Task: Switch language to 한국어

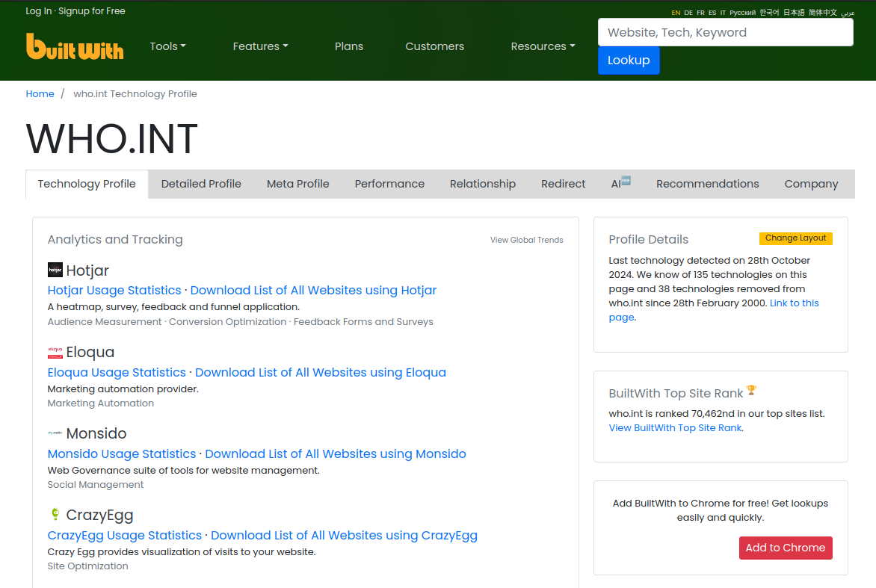Action: click(x=769, y=13)
